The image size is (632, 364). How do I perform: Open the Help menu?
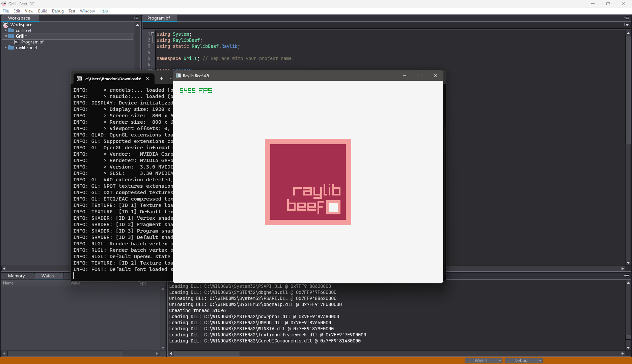[104, 11]
